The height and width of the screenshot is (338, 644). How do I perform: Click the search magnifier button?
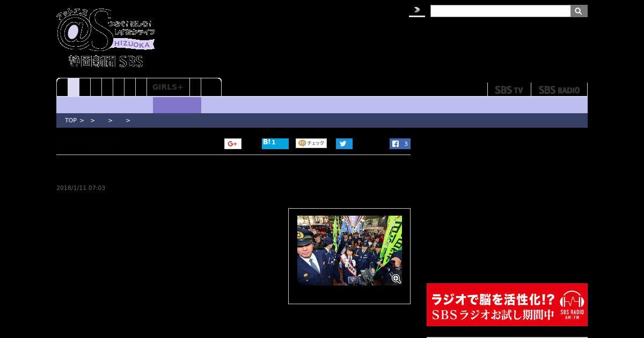579,11
